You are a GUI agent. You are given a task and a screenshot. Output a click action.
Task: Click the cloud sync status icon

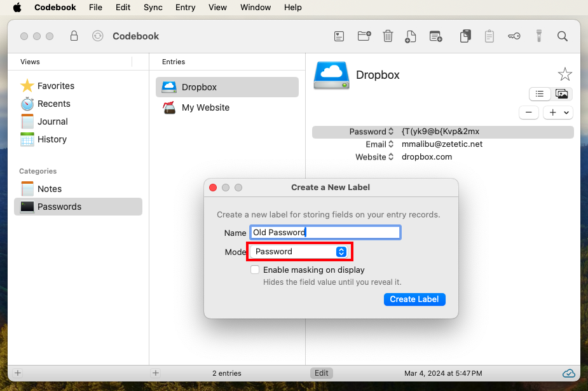[568, 373]
